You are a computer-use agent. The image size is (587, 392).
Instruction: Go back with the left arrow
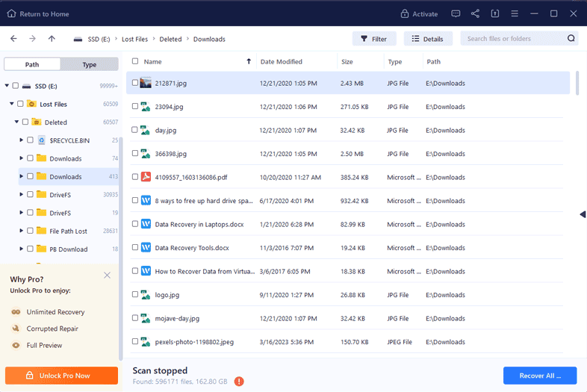[13, 39]
